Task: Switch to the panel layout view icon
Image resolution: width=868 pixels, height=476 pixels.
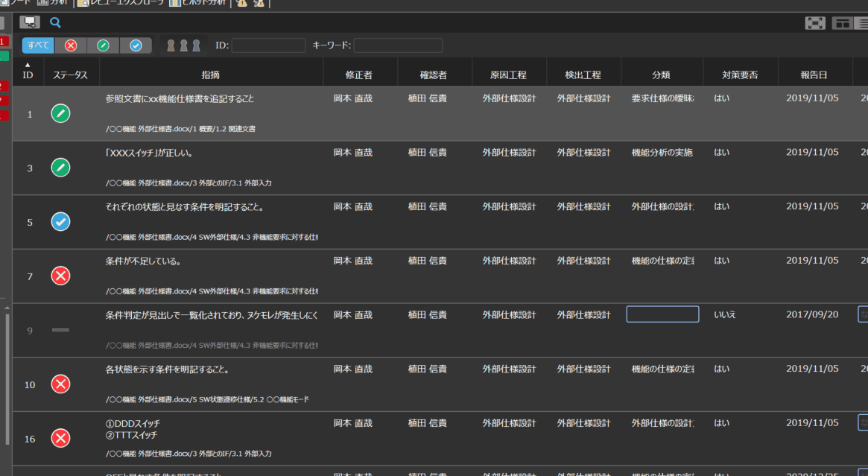Action: click(842, 23)
